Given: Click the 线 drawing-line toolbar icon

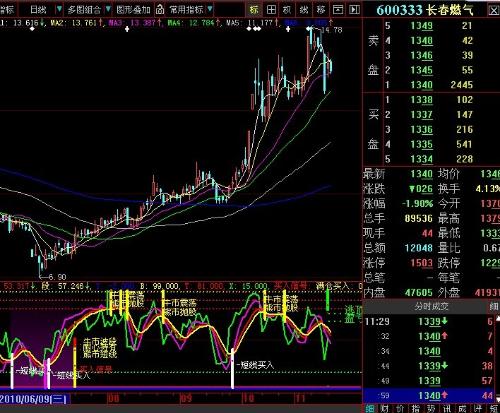Looking at the screenshot, I should [x=304, y=10].
